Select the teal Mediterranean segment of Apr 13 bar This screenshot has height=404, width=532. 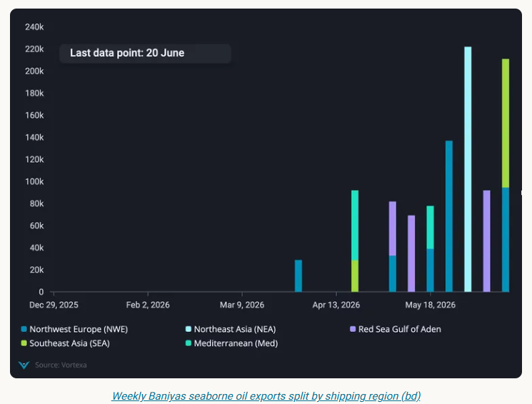pos(355,226)
